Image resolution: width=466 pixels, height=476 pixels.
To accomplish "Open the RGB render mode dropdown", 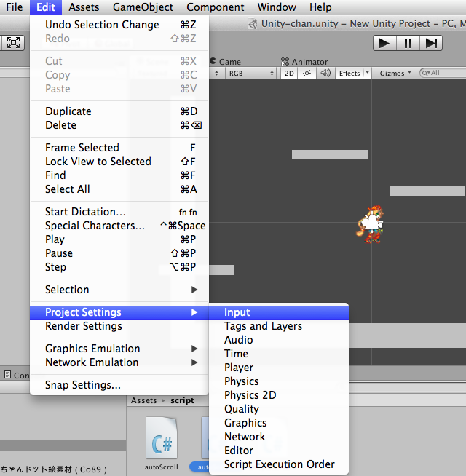I will pos(250,74).
